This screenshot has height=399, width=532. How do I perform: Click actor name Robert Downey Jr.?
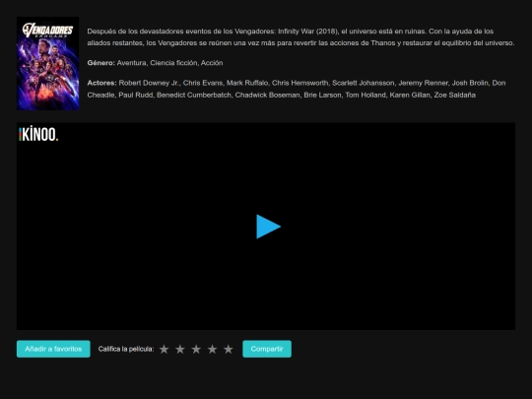(149, 83)
